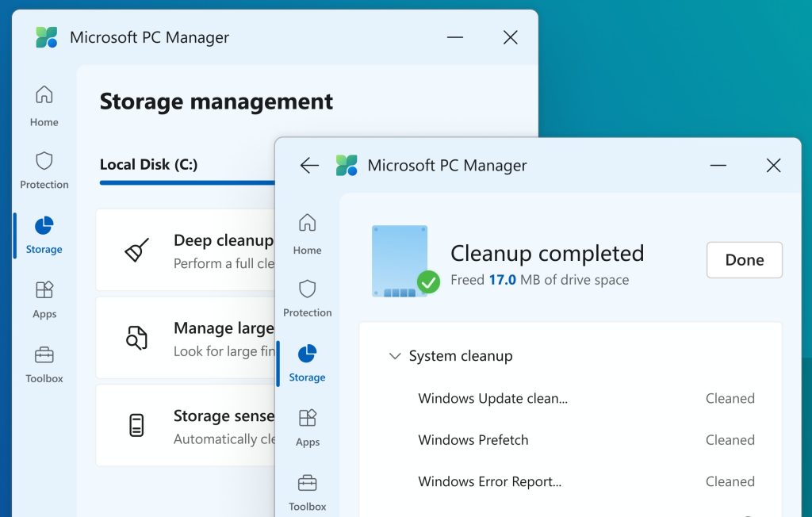
Task: Open Home in front window sidebar
Action: point(307,234)
